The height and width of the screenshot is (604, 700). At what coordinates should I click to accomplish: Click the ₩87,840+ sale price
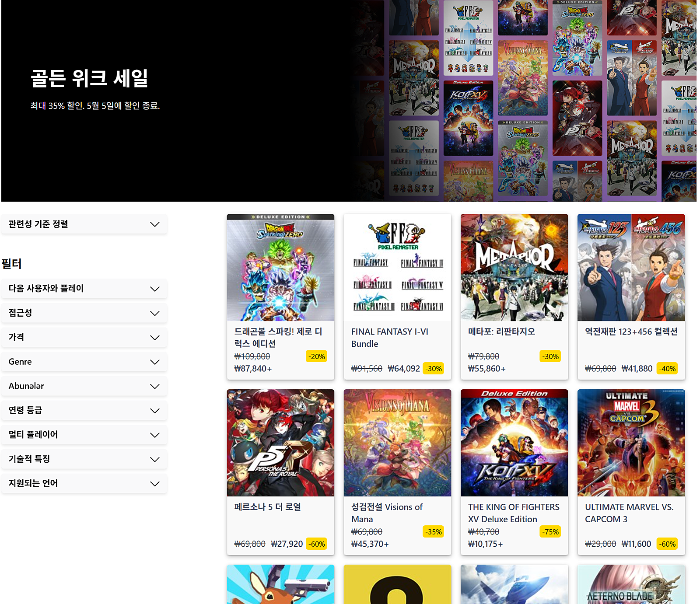[x=253, y=369]
